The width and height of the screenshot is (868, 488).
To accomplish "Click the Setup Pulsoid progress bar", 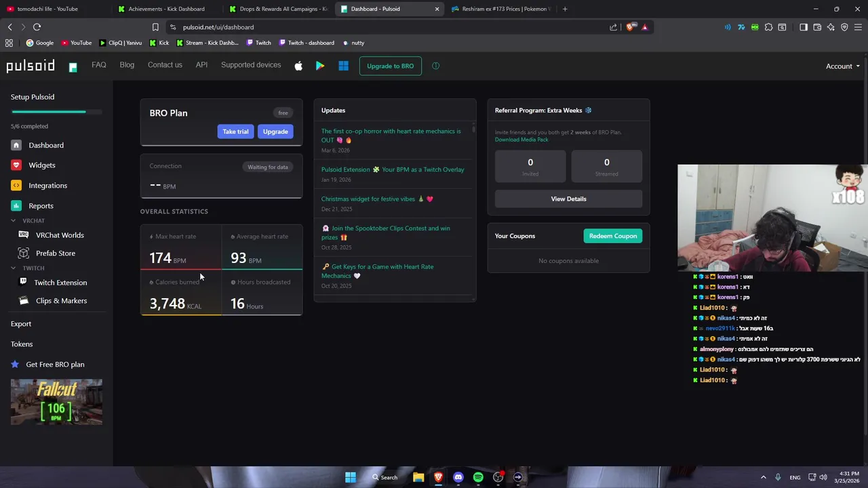I will [x=56, y=112].
